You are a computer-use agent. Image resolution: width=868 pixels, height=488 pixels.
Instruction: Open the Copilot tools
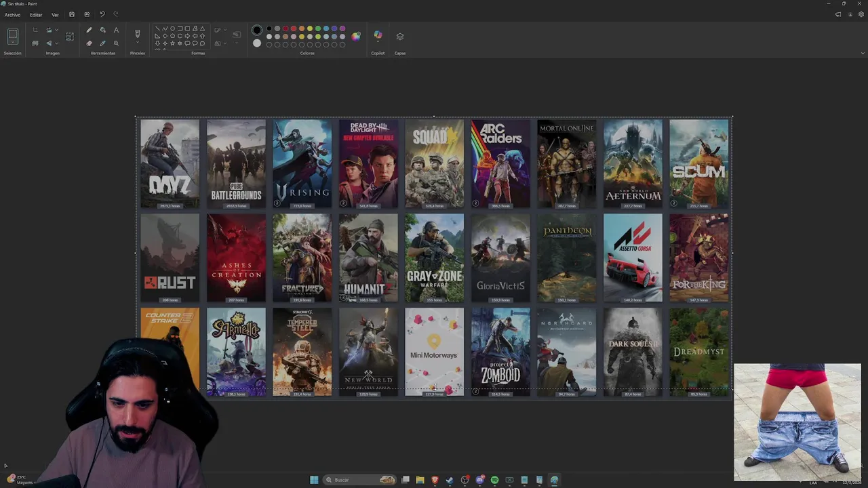(378, 35)
